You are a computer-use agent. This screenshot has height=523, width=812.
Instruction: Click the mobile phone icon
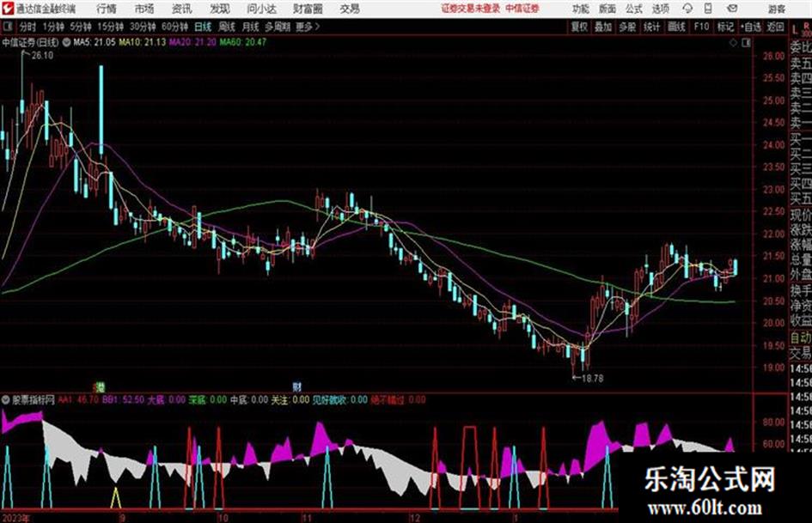click(x=708, y=9)
